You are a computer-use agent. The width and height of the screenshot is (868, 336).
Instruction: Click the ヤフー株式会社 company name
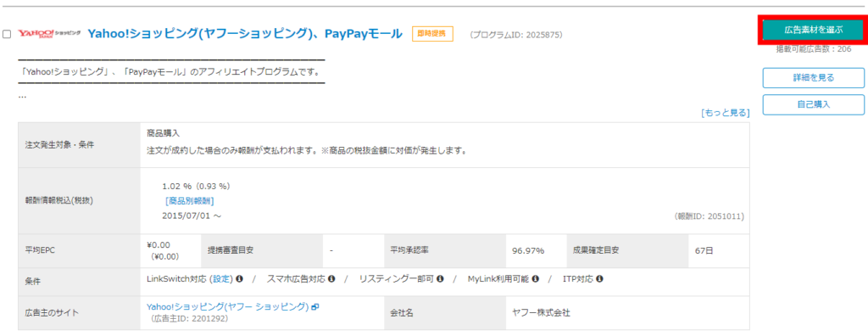(542, 313)
